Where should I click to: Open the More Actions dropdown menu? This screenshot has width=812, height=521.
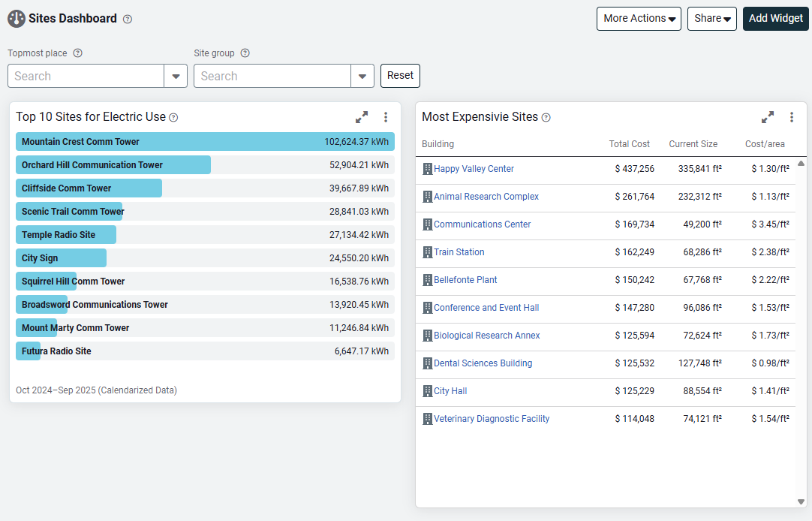639,19
